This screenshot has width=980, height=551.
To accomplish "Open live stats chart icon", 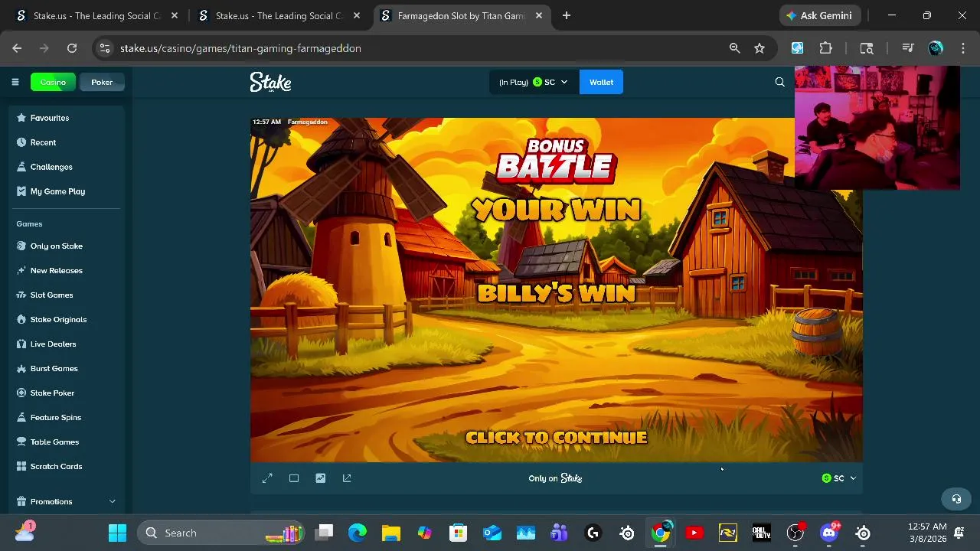I will pyautogui.click(x=320, y=478).
